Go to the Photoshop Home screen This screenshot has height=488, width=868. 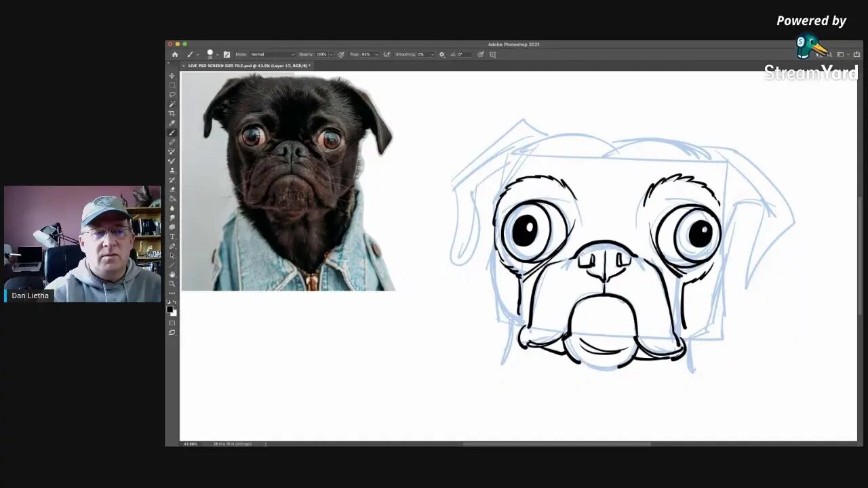pyautogui.click(x=175, y=54)
